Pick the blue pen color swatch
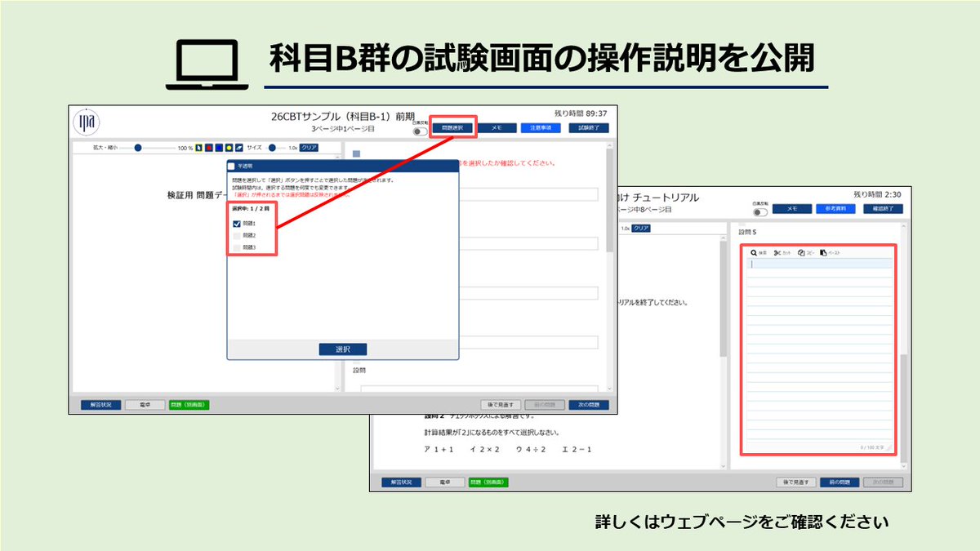Image resolution: width=980 pixels, height=551 pixels. (219, 148)
